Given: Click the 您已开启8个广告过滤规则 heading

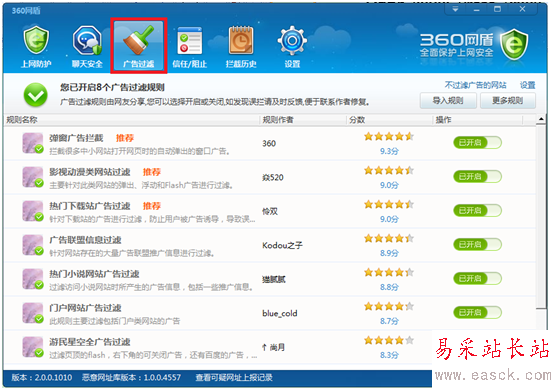Looking at the screenshot, I should (112, 87).
